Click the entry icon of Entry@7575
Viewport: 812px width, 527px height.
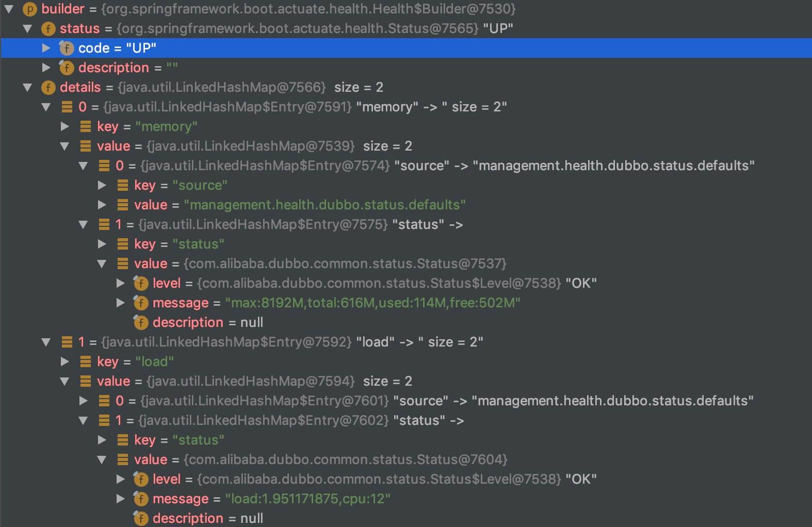pos(104,224)
